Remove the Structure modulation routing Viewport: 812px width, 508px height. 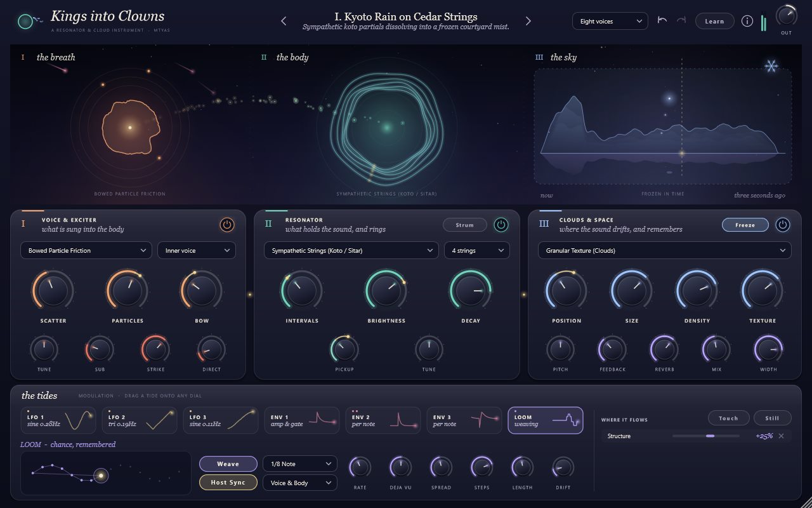[781, 436]
